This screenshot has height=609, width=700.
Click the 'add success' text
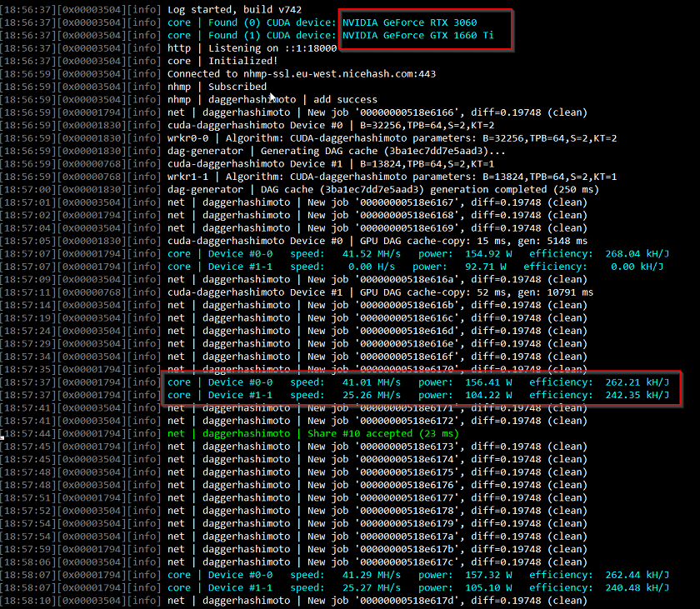[345, 99]
